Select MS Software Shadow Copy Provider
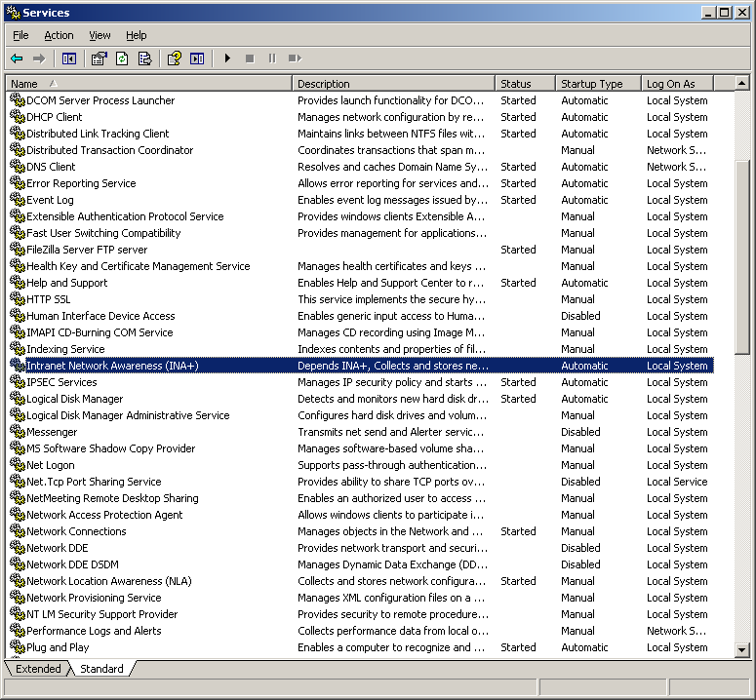 tap(362, 448)
